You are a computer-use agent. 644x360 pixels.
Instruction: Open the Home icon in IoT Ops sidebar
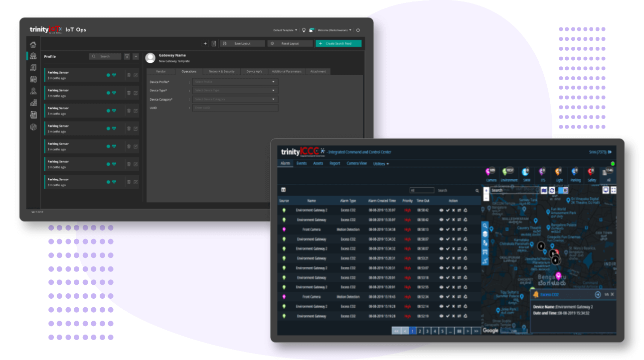pyautogui.click(x=33, y=45)
